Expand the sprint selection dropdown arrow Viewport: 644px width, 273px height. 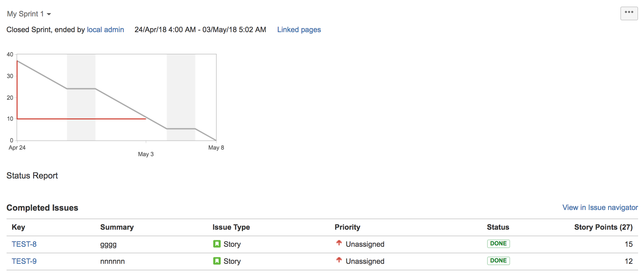coord(50,14)
